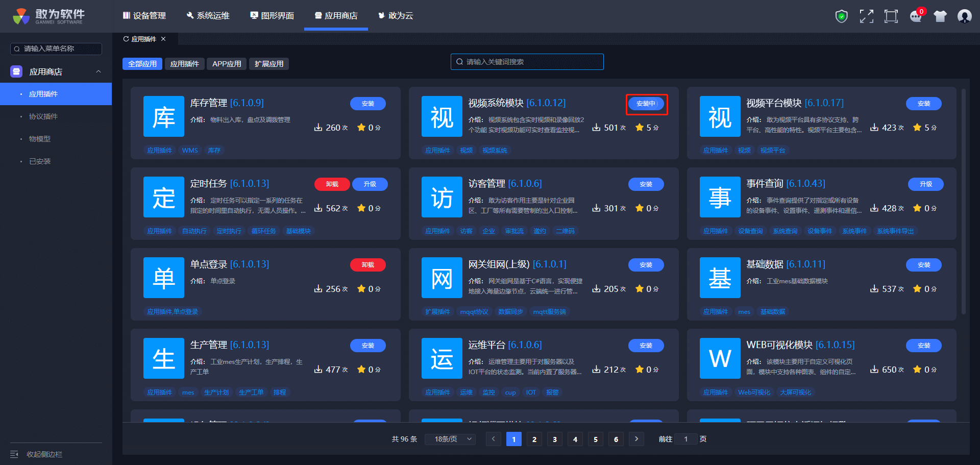
Task: Open the messages chat bubble icon
Action: pyautogui.click(x=916, y=16)
